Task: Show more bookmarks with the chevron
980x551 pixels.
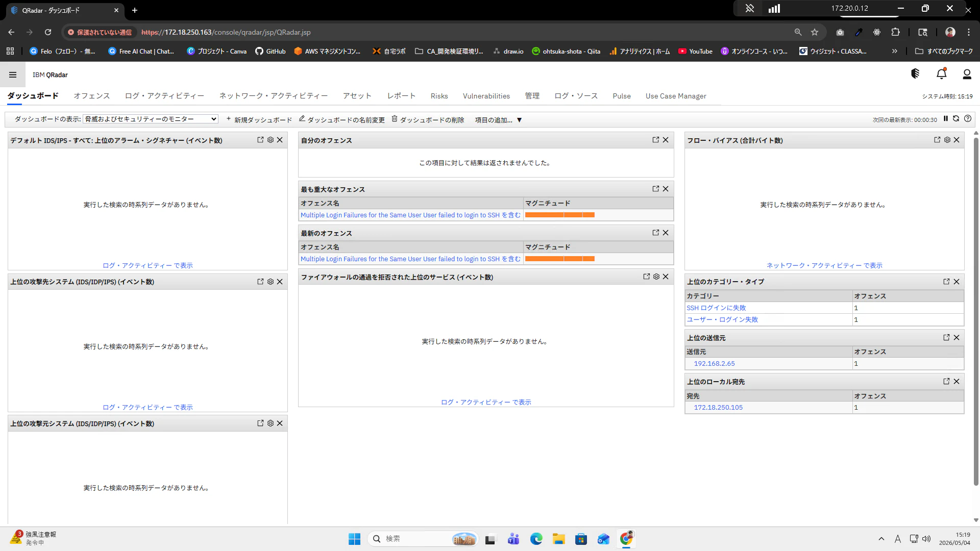Action: (x=894, y=51)
